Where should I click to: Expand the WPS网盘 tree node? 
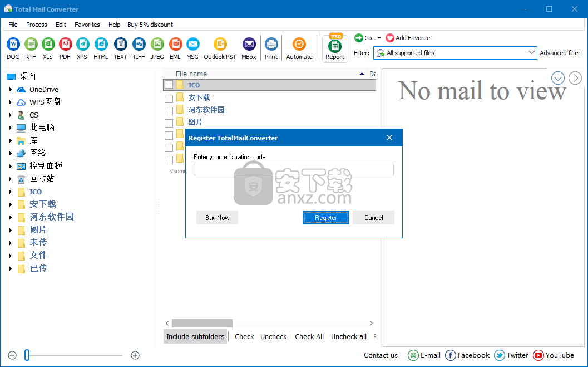point(10,102)
